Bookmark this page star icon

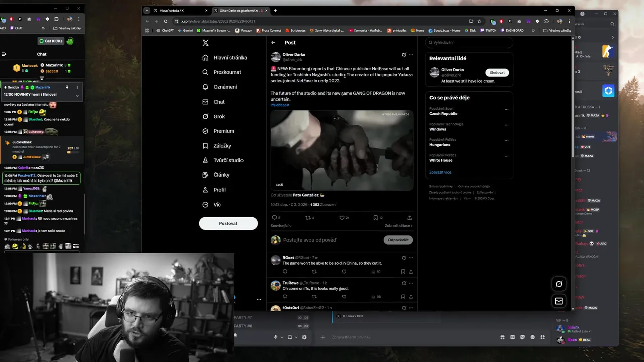point(479,21)
